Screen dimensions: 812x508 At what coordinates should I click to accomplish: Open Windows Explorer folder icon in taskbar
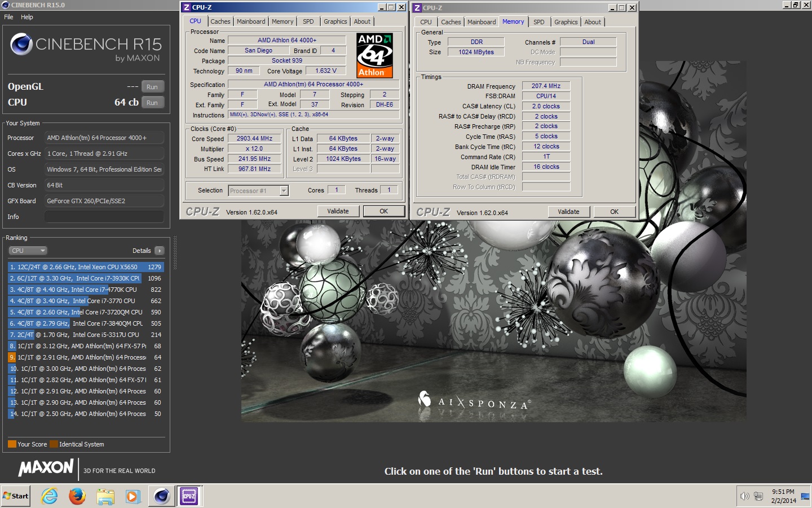coord(105,496)
